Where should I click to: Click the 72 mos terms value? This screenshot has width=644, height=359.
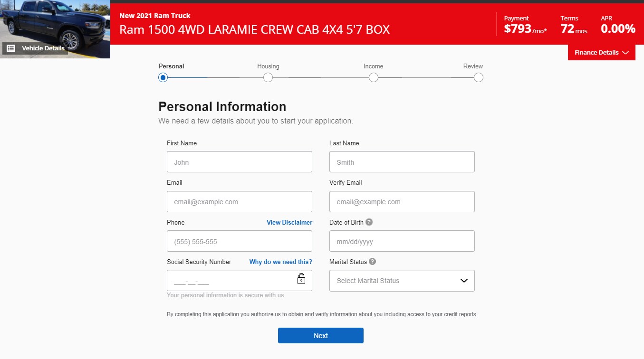(574, 29)
